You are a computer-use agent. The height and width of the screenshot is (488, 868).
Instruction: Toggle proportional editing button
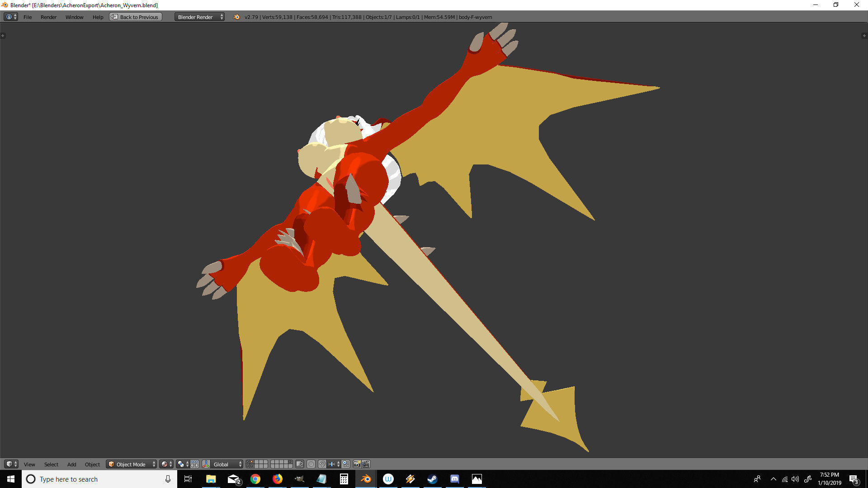[311, 464]
